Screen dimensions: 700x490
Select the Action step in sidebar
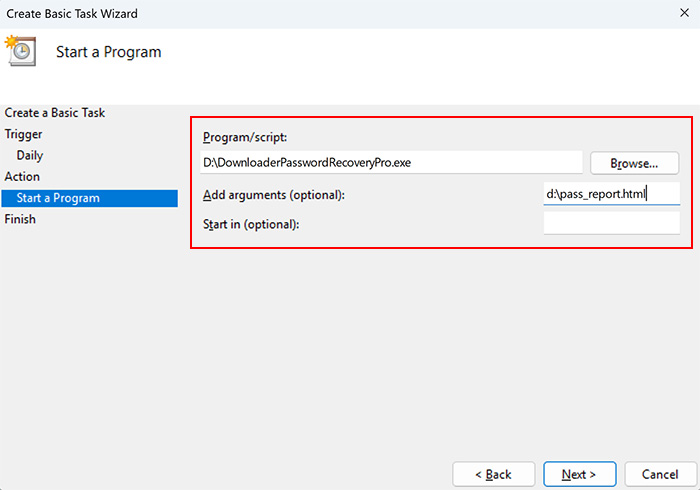click(22, 176)
